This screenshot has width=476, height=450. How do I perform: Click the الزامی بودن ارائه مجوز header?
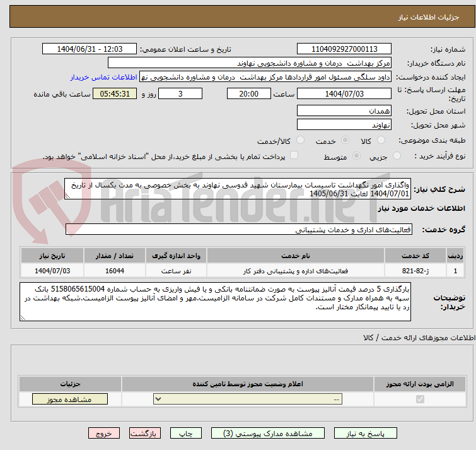(420, 384)
